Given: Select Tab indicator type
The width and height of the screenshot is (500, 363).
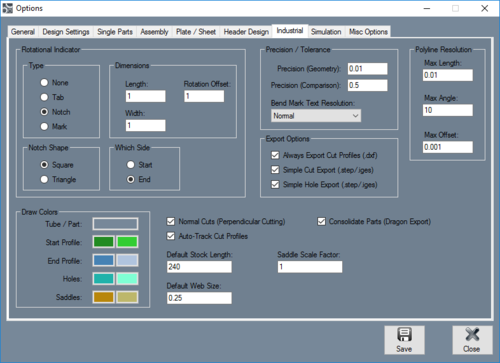Looking at the screenshot, I should click(52, 97).
